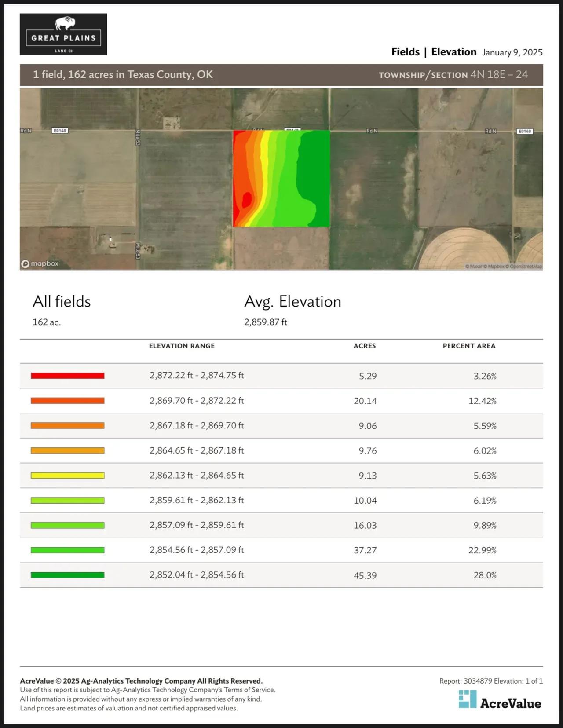The height and width of the screenshot is (728, 563).
Task: Click the 37.27 acres value
Action: click(365, 550)
